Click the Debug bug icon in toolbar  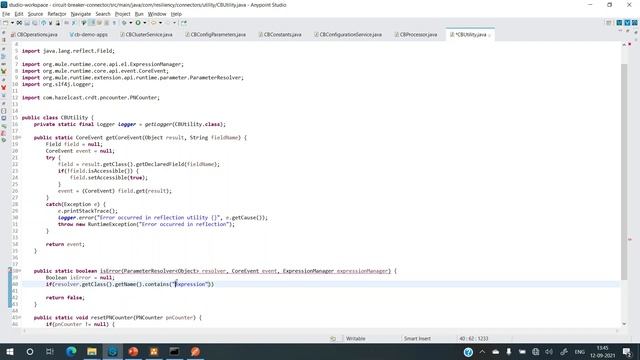tap(124, 23)
